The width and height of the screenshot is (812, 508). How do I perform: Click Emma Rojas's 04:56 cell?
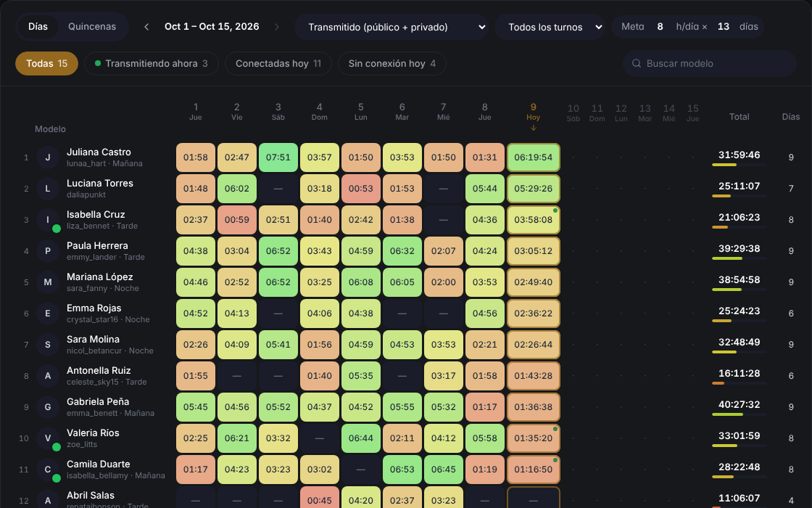[x=485, y=313]
